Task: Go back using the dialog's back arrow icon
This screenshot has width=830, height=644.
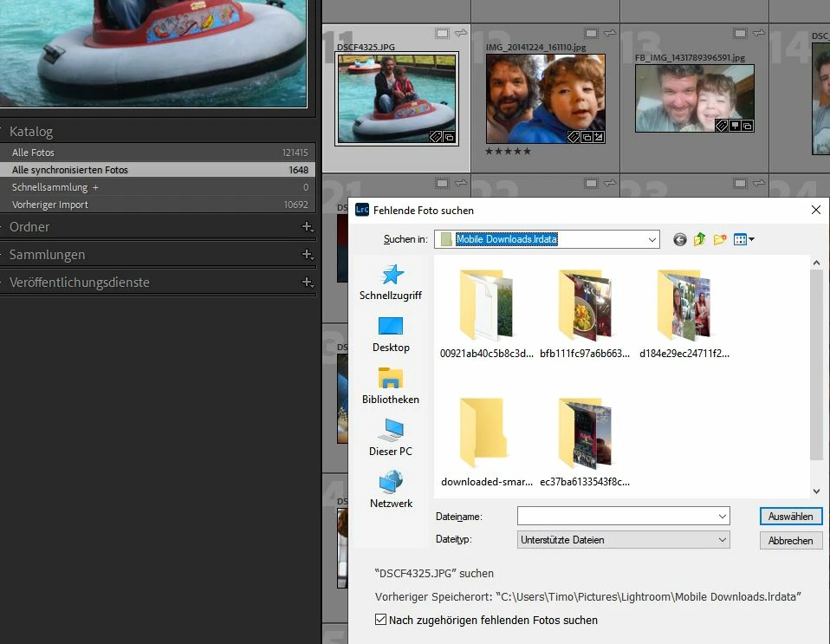Action: 679,240
